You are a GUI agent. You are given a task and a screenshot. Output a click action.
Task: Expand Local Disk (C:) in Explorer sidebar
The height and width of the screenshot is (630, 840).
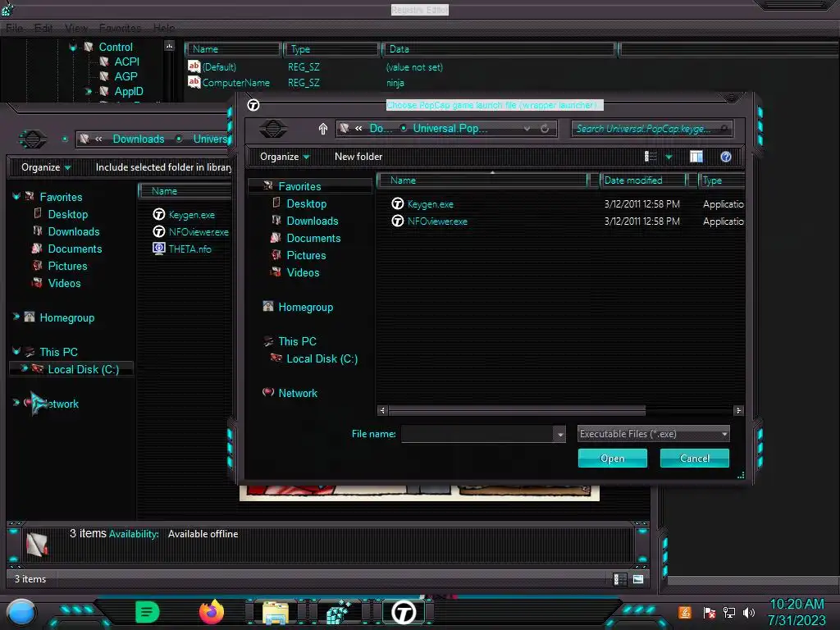tap(24, 368)
